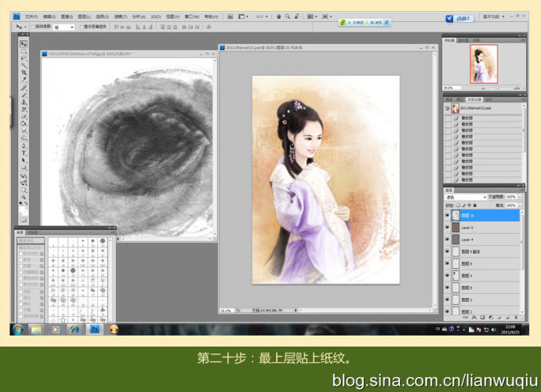Viewport: 541px width, 392px height.
Task: Hide the Layer 4 layer
Action: click(448, 239)
